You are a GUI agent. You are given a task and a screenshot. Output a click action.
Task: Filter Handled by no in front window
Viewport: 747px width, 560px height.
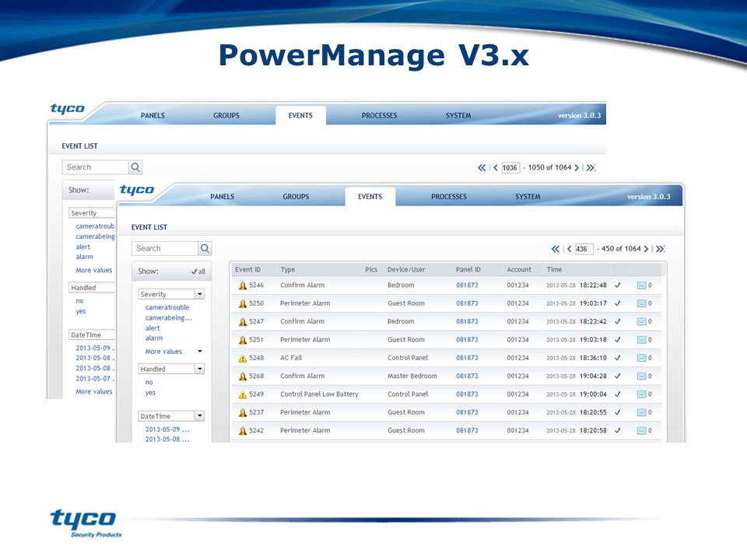(149, 383)
